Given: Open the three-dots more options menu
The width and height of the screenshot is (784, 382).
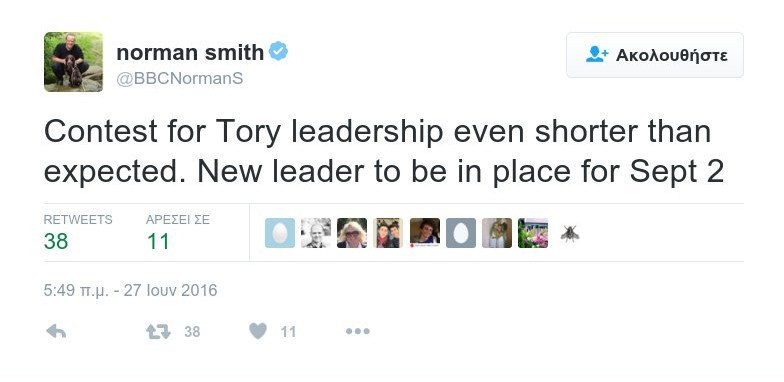Looking at the screenshot, I should coord(358,331).
